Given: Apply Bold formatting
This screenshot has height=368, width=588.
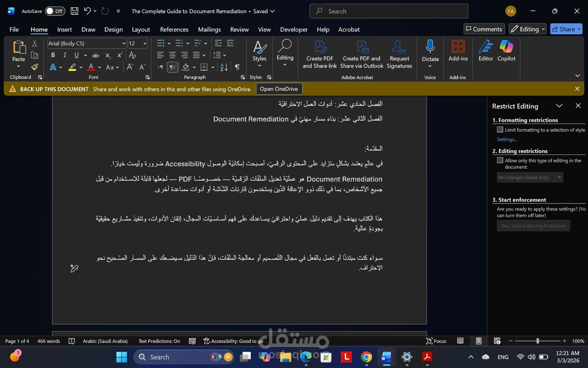Looking at the screenshot, I should 53,55.
